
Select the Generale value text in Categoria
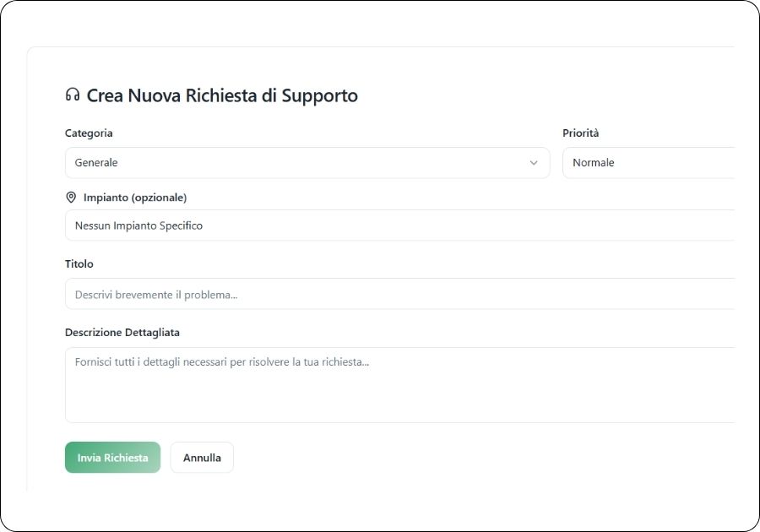96,163
